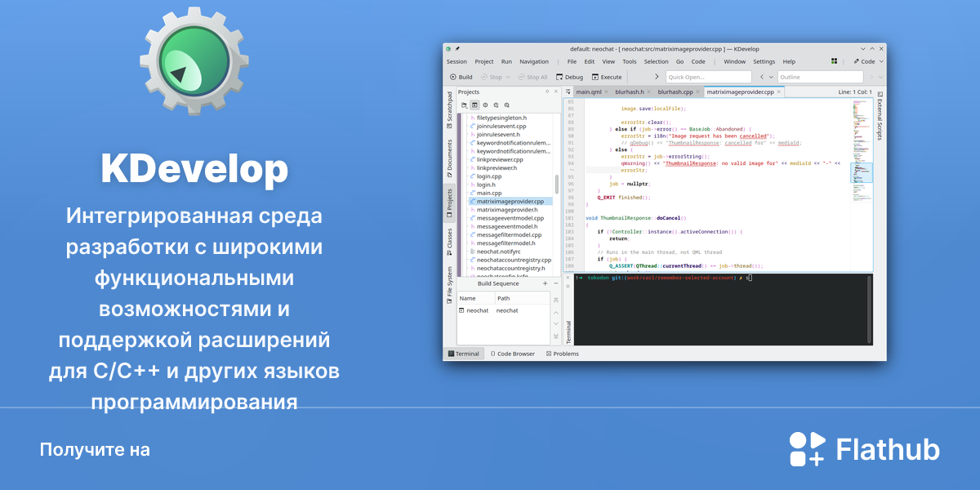Switch to the Problems bottom tab

562,354
